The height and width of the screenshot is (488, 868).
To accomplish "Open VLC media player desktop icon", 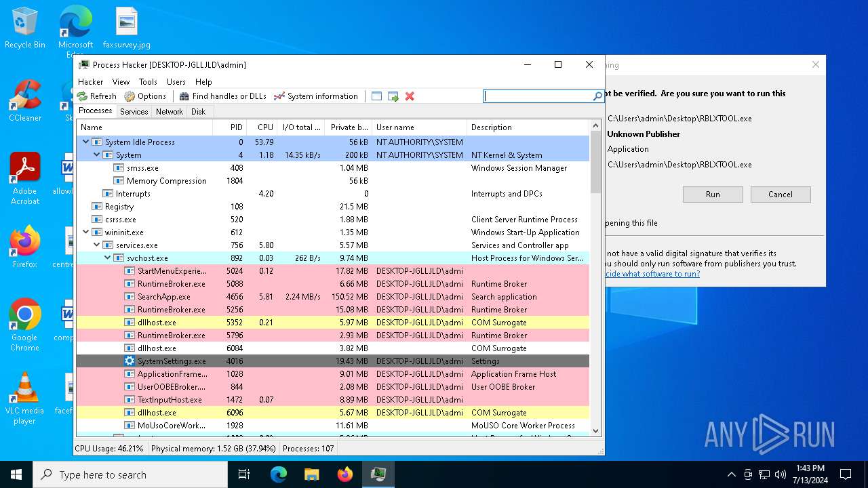I will click(x=25, y=398).
